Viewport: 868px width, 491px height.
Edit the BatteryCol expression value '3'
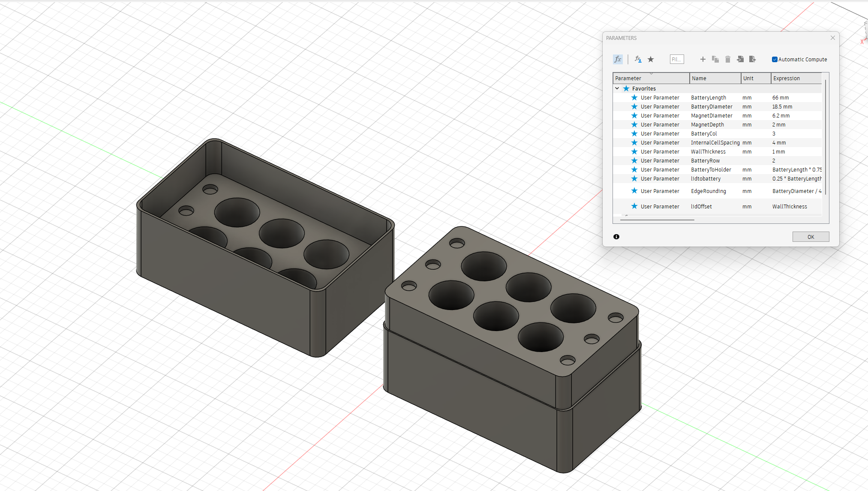pyautogui.click(x=774, y=134)
